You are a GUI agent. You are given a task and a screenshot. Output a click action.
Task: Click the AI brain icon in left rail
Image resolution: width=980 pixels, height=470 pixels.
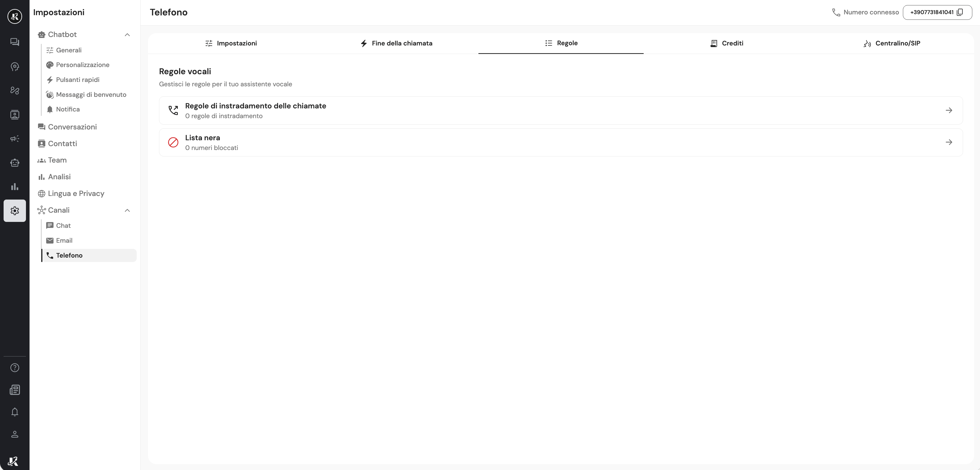14,67
